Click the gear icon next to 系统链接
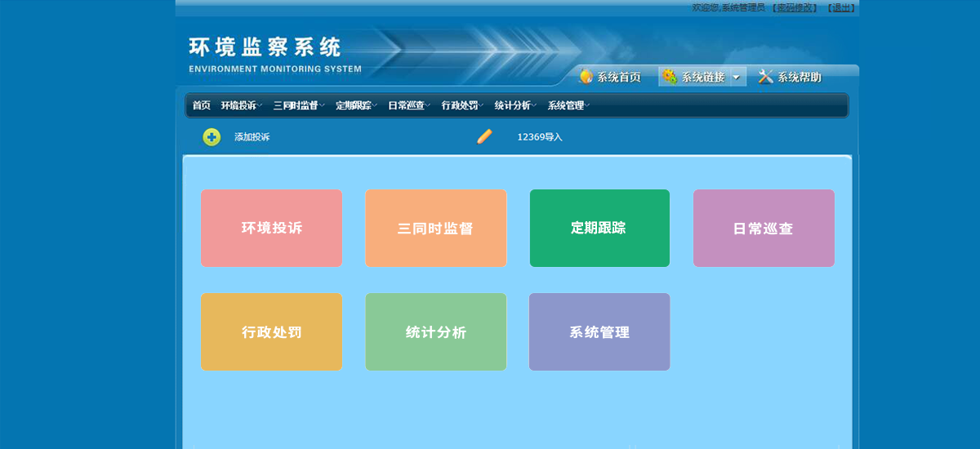The width and height of the screenshot is (980, 449). pos(670,77)
